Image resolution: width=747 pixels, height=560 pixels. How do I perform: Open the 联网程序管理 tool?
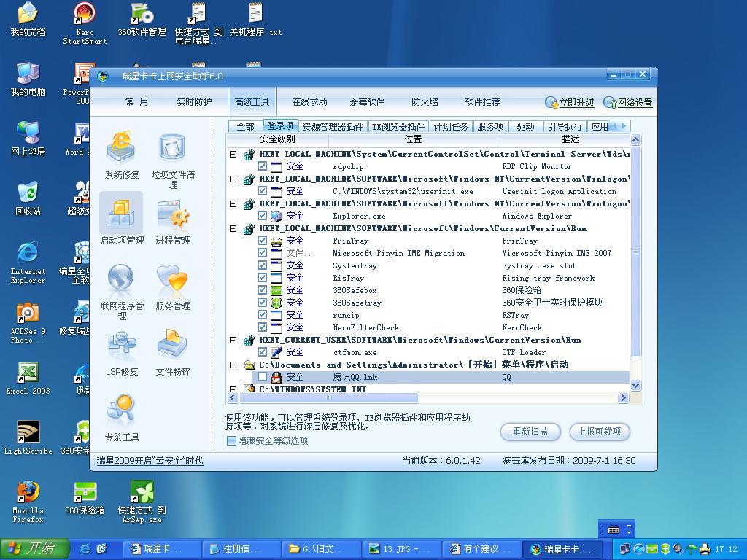point(122,291)
